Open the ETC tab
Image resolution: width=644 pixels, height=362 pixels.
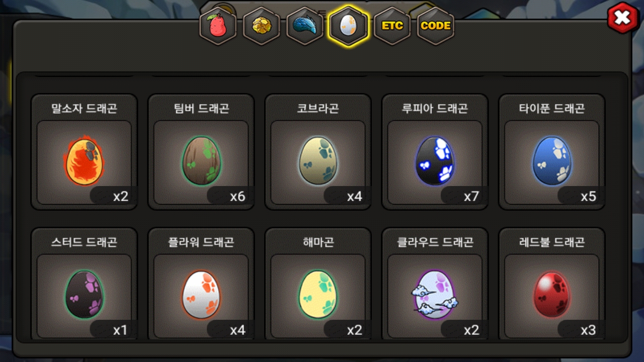tap(392, 26)
